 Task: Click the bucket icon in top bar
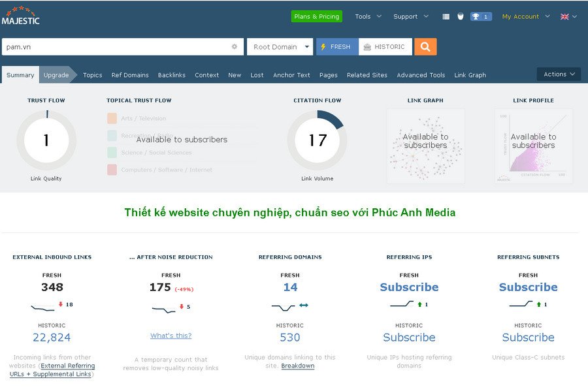pos(460,17)
